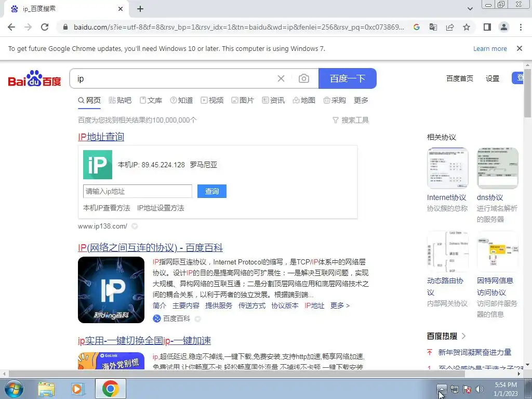Viewport: 532px width, 399px height.
Task: Select the 网页 search tab
Action: point(89,100)
